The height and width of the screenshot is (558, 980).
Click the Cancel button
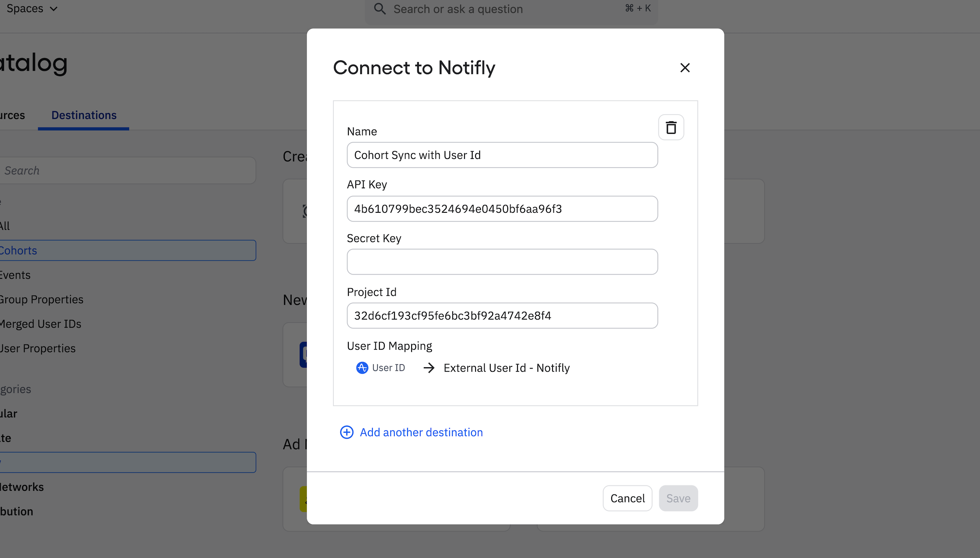click(627, 498)
